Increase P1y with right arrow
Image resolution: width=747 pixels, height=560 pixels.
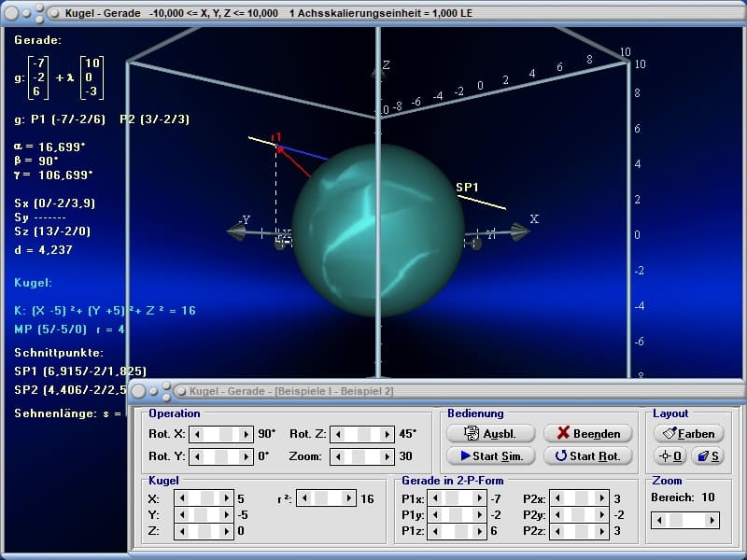[480, 514]
